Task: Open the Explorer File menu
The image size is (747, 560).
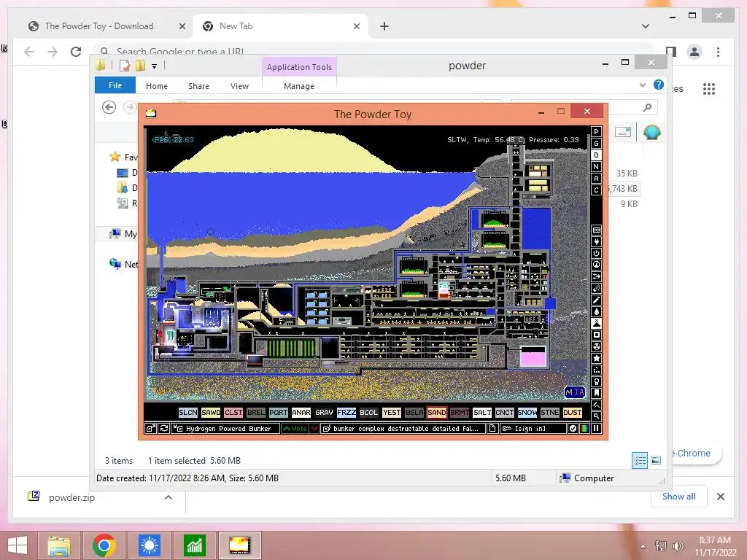Action: click(x=115, y=85)
